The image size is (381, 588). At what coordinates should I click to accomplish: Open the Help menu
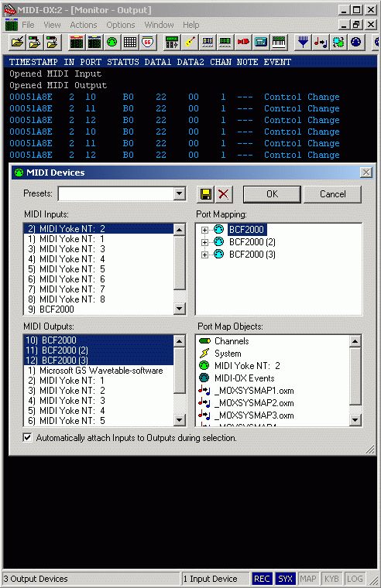(191, 25)
